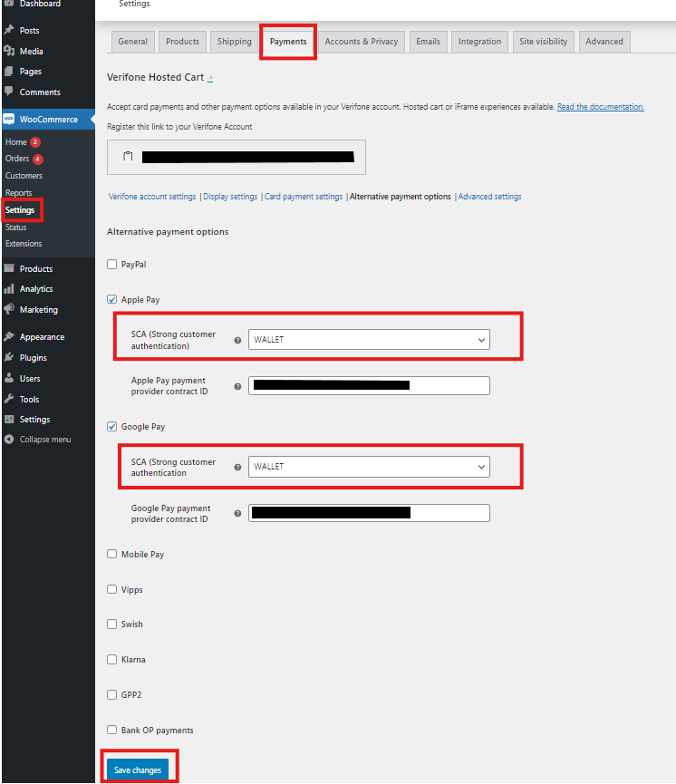Click Google Pay provider contract ID field
The image size is (676, 784).
(x=369, y=513)
